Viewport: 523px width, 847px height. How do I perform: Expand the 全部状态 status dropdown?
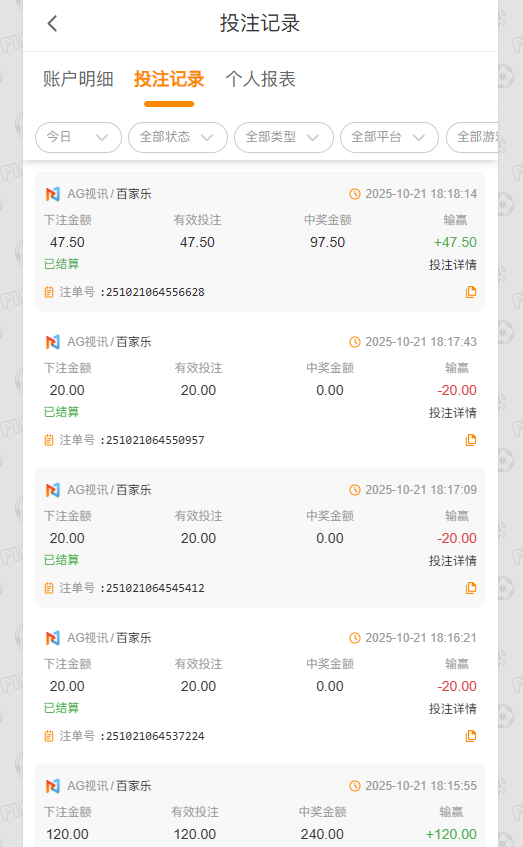pos(178,137)
